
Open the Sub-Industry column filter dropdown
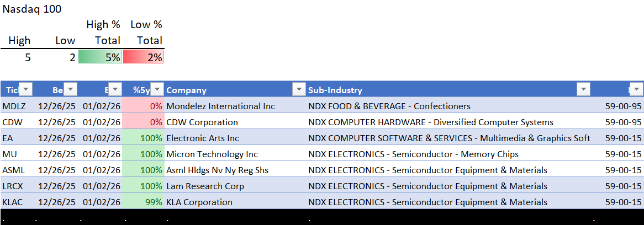(x=583, y=89)
